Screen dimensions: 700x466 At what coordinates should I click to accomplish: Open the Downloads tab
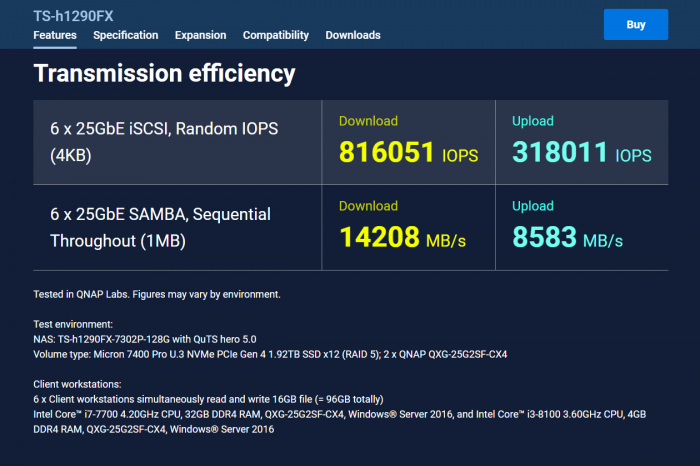click(353, 35)
